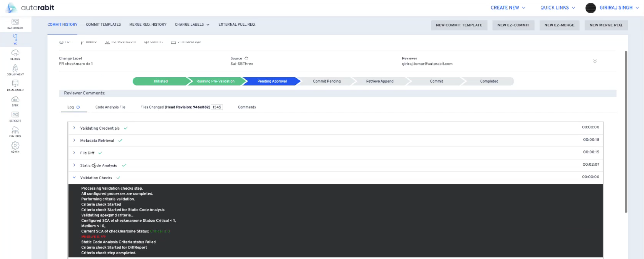
Task: Open the SFDX sidebar icon
Action: click(15, 101)
